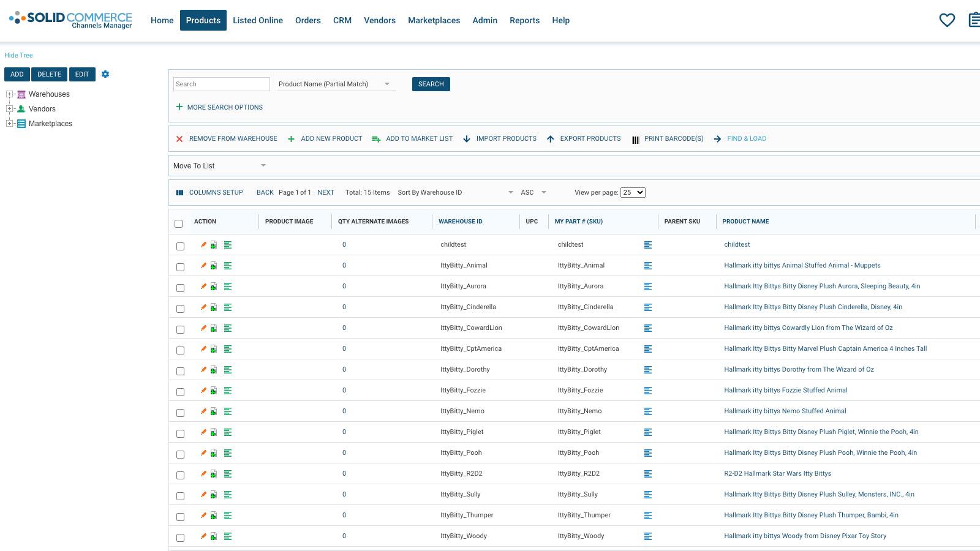Open the Marketplaces menu in the top bar
Screen dimensions: 980x551
tap(434, 20)
